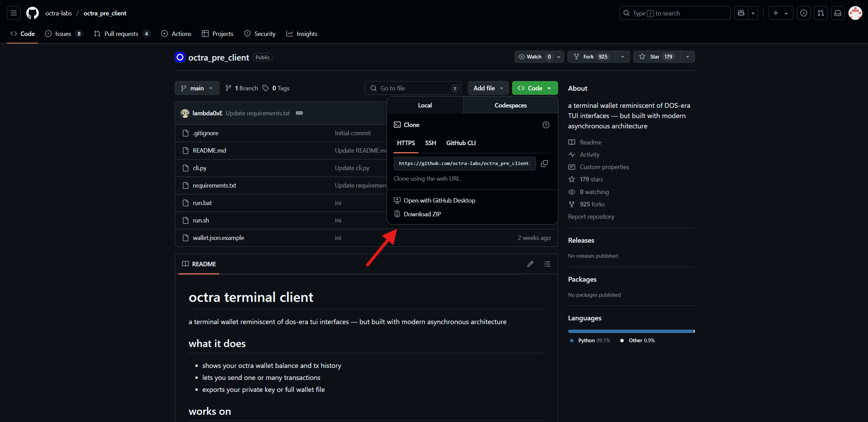Image resolution: width=868 pixels, height=422 pixels.
Task: Open lambda0xE author link
Action: [x=207, y=113]
